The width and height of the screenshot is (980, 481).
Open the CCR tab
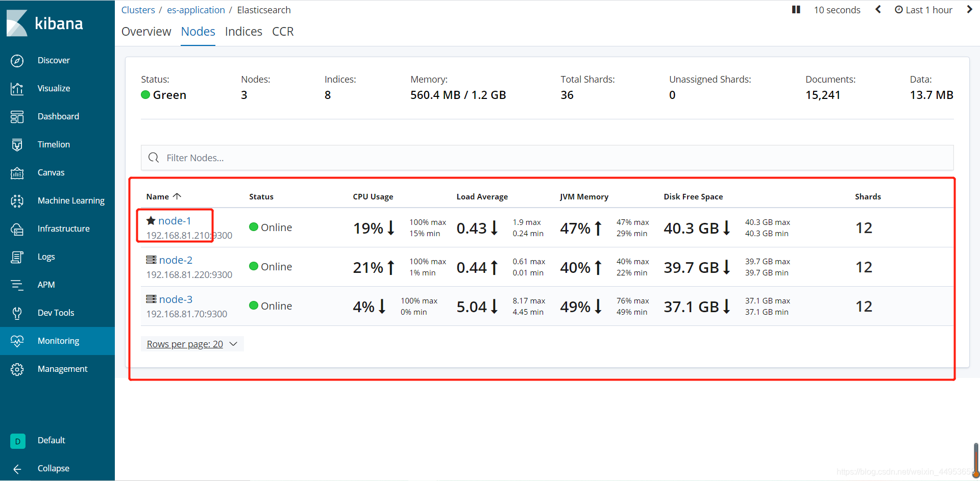click(x=283, y=32)
